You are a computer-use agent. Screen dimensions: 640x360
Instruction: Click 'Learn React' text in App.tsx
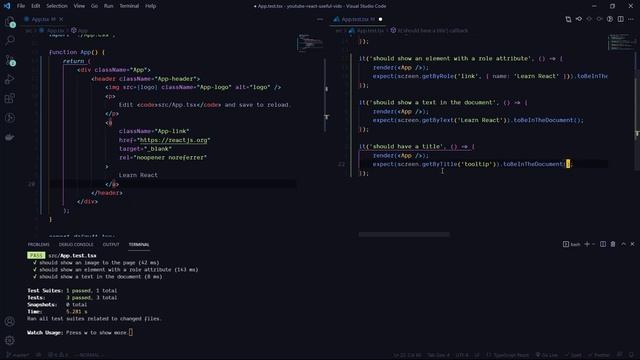pos(138,175)
